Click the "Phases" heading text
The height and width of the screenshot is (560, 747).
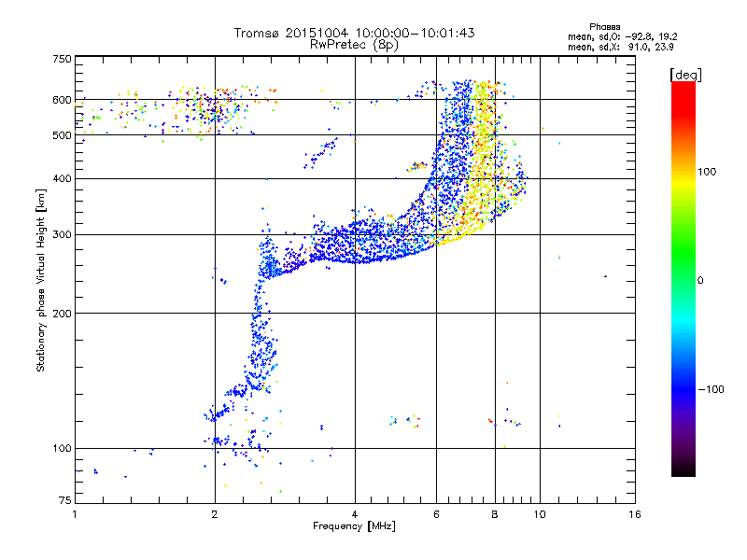pos(604,27)
